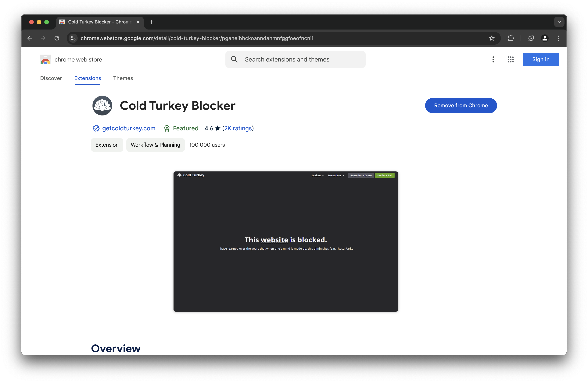
Task: Click the Cold Turkey turkey logo
Action: tap(102, 106)
